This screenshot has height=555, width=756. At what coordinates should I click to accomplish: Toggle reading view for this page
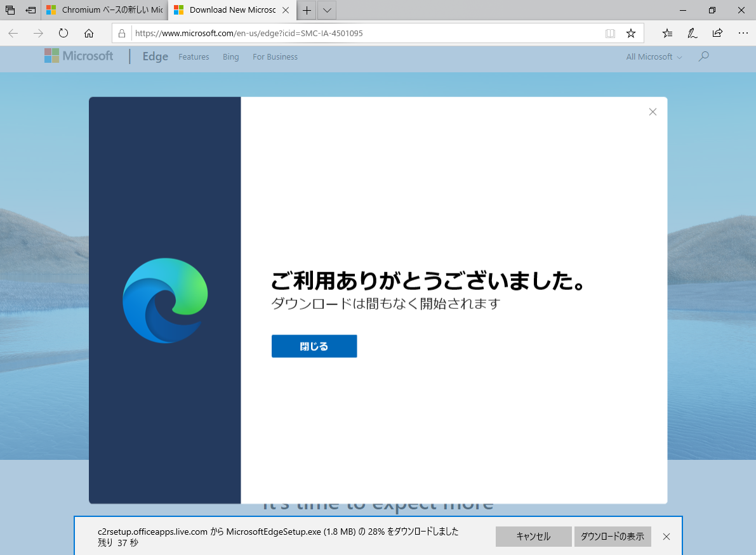coord(610,33)
